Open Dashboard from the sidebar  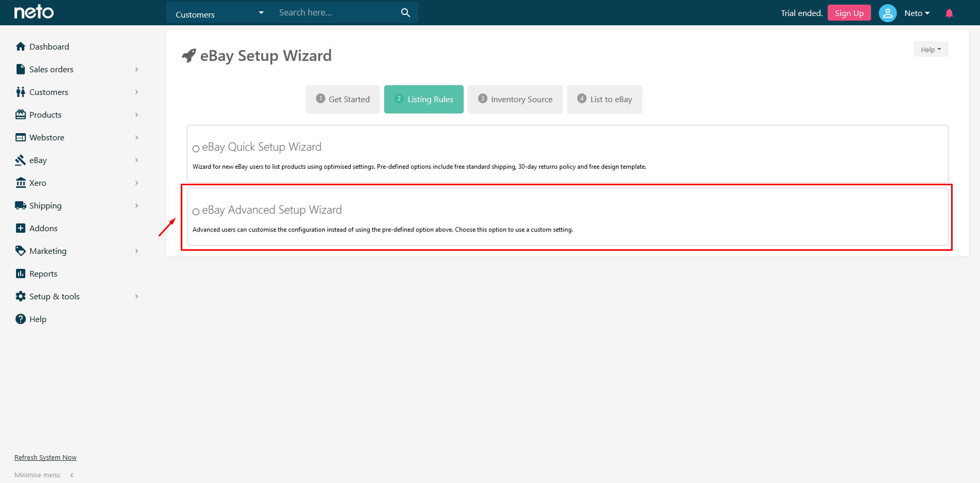coord(49,46)
